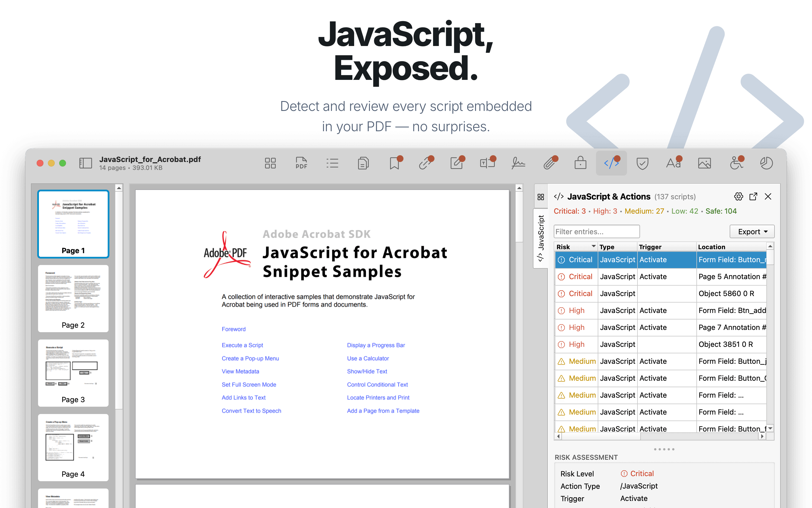Viewport: 812px width, 508px height.
Task: Close the JavaScript & Actions panel
Action: 768,196
